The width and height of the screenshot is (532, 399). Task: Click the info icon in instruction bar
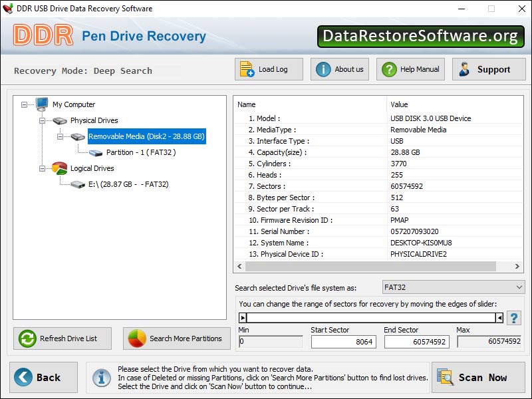tap(102, 378)
